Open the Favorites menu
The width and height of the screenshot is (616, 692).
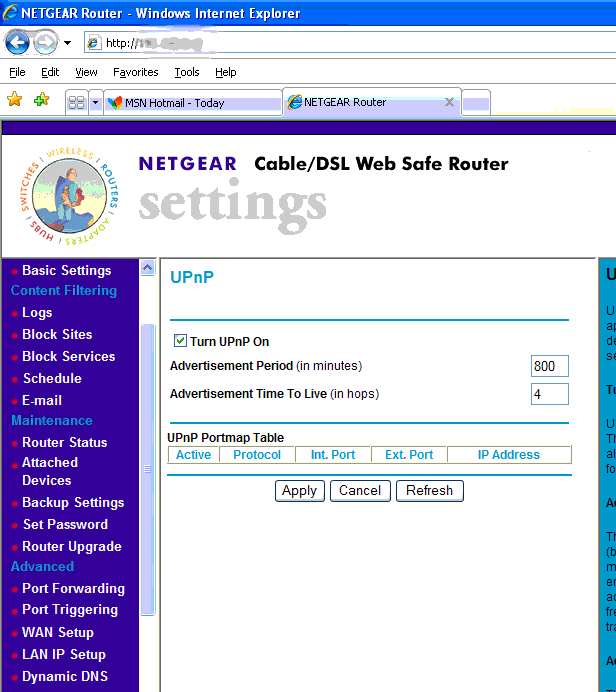(135, 72)
